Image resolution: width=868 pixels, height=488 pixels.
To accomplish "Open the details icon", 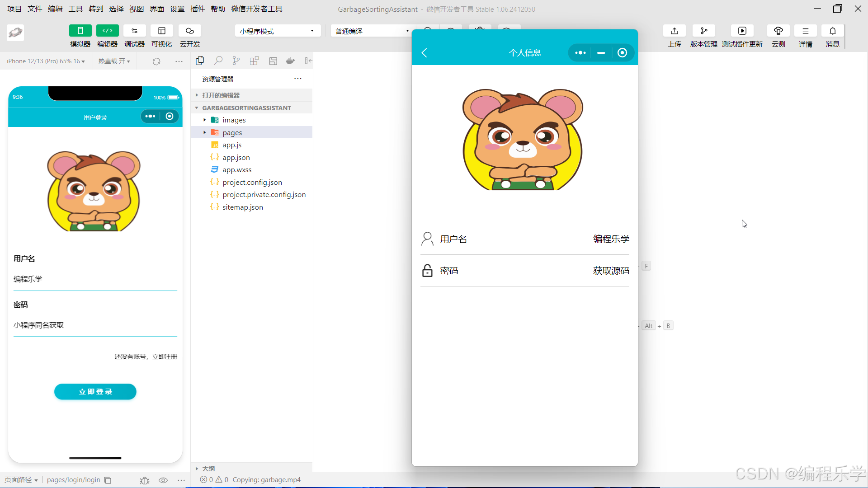I will coord(805,31).
